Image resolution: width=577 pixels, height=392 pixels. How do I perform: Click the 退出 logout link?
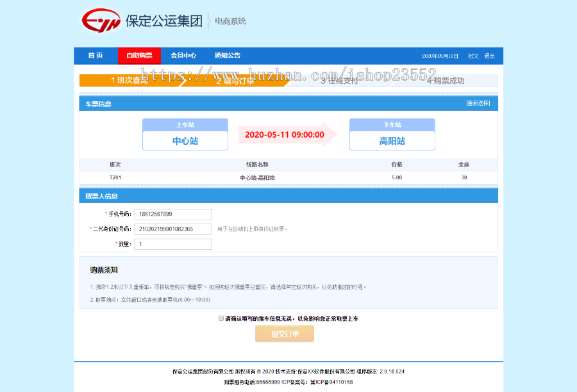click(489, 56)
